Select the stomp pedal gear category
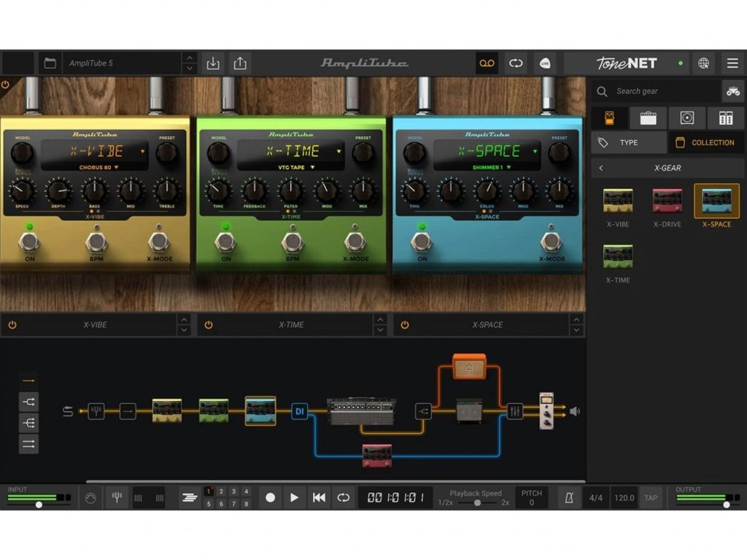This screenshot has width=747, height=560. 609,117
